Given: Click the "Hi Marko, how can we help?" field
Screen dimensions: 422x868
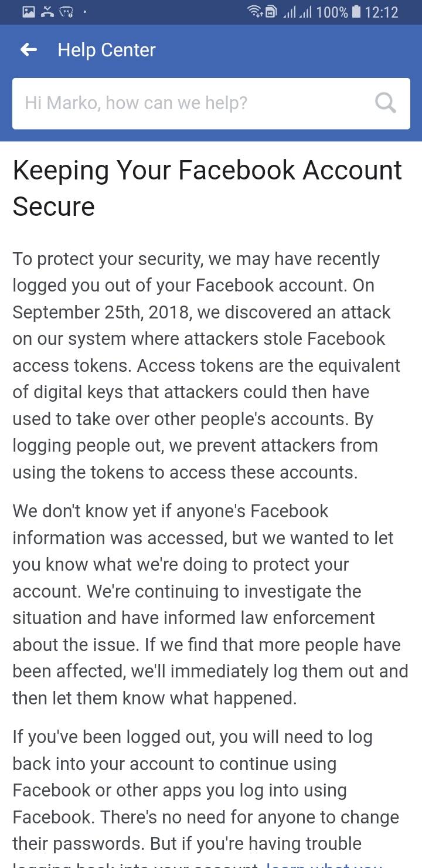Looking at the screenshot, I should point(193,103).
